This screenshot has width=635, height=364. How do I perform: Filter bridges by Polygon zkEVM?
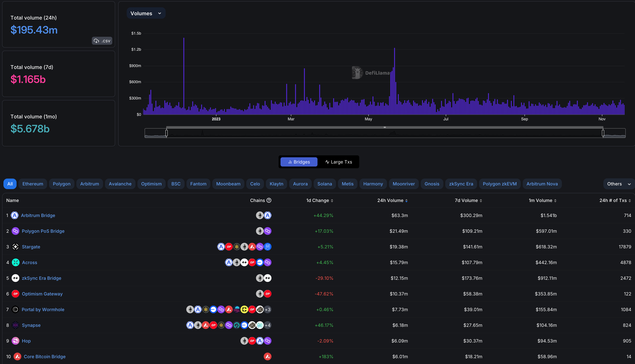pyautogui.click(x=500, y=184)
